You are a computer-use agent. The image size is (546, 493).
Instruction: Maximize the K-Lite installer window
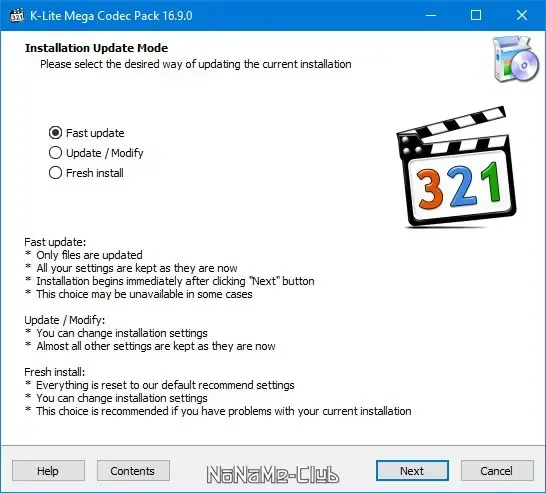click(x=476, y=15)
